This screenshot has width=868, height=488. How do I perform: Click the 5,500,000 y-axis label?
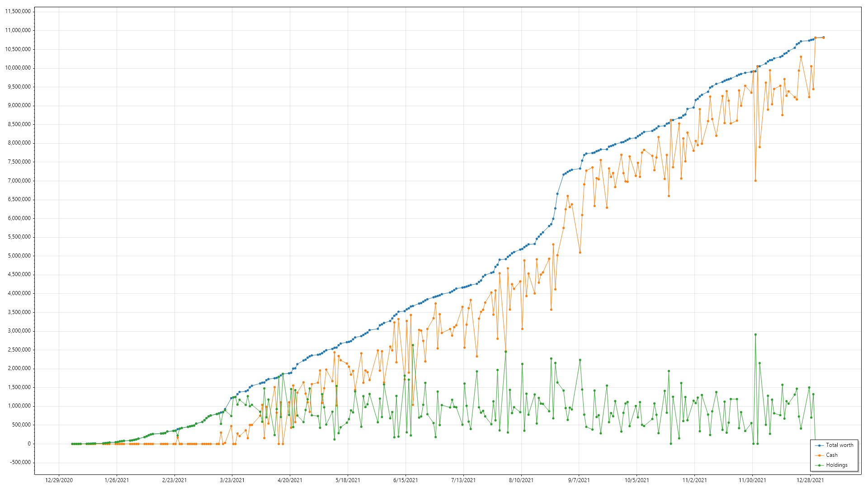[19, 237]
